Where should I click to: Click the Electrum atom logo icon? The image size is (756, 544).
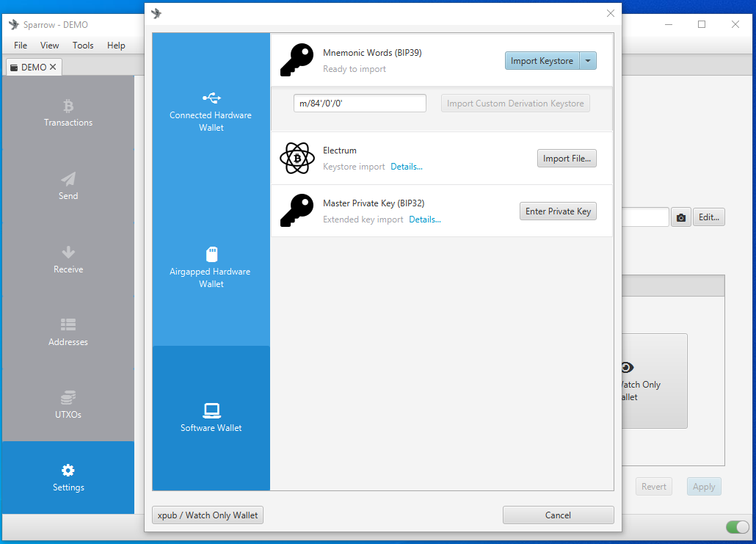297,158
